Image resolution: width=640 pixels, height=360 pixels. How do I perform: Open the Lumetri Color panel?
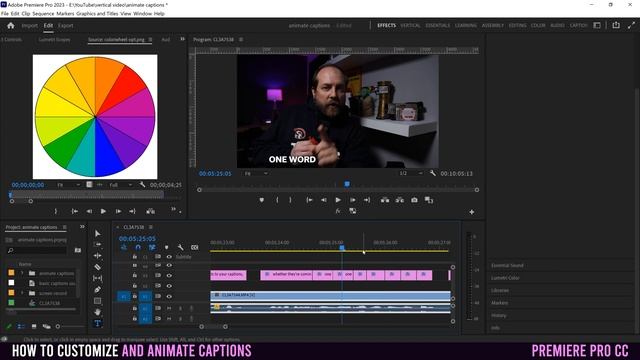505,278
